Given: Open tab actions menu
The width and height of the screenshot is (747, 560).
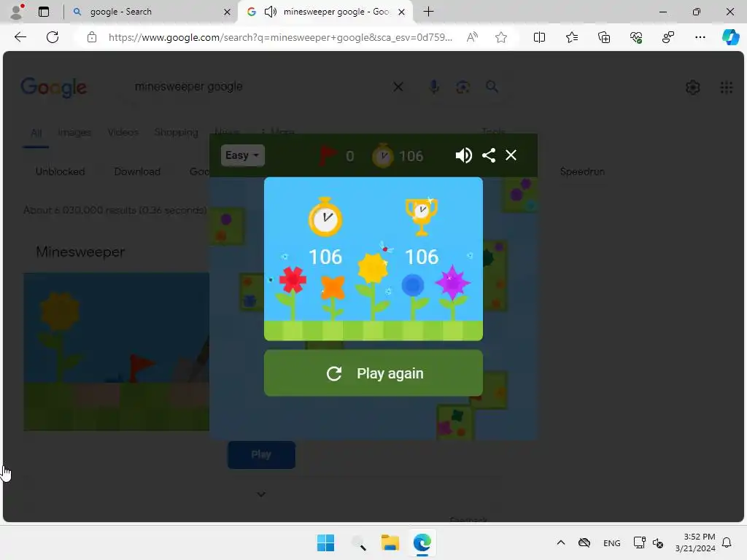Looking at the screenshot, I should point(44,12).
